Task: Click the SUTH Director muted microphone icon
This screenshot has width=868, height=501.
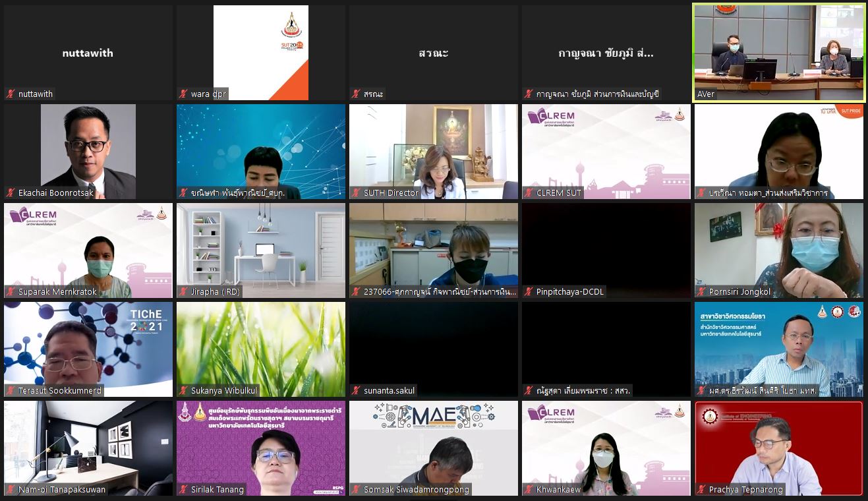Action: coord(356,192)
